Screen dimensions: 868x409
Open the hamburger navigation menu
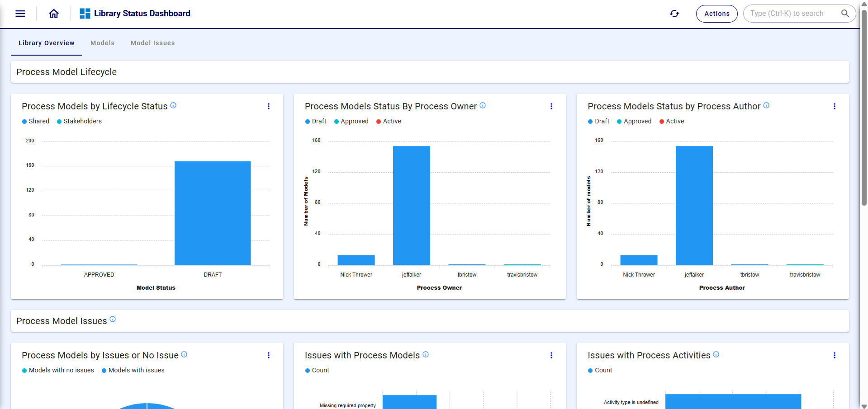[20, 14]
